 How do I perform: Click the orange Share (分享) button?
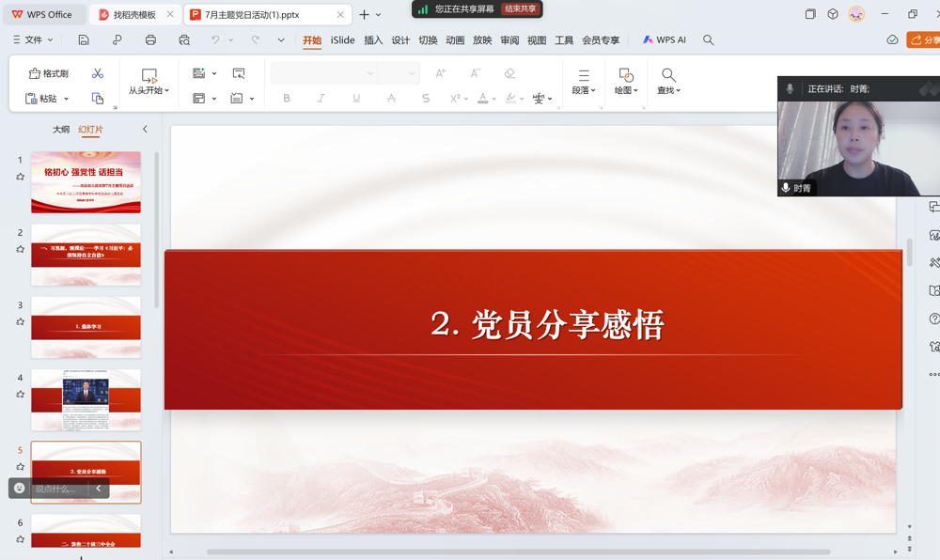[925, 40]
